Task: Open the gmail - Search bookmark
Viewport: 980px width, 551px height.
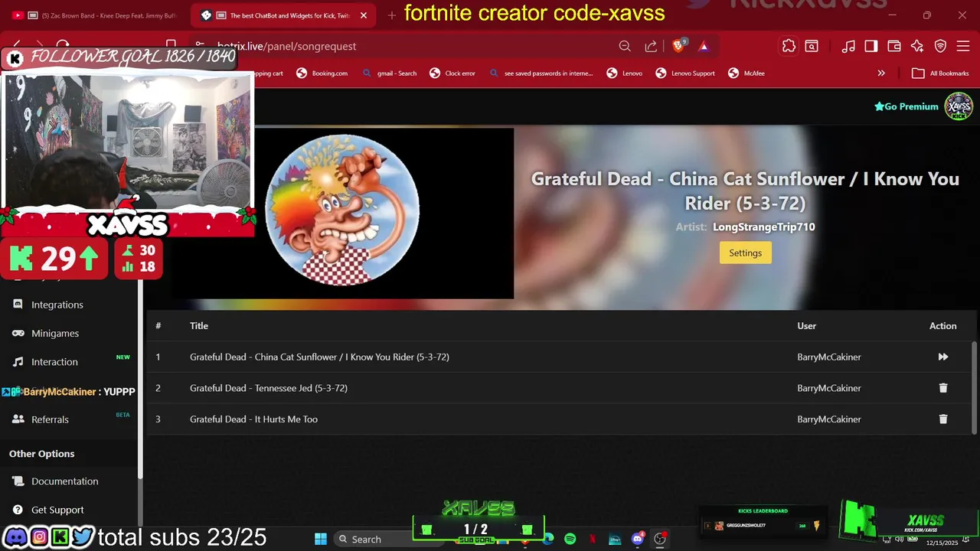Action: 390,73
